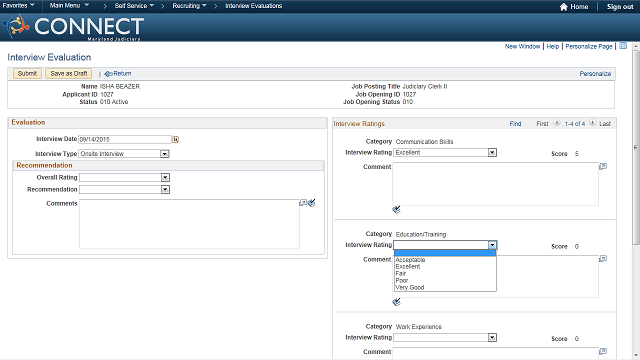Click spell check icon under Communication Skills comment
The width and height of the screenshot is (640, 360).
[x=396, y=209]
